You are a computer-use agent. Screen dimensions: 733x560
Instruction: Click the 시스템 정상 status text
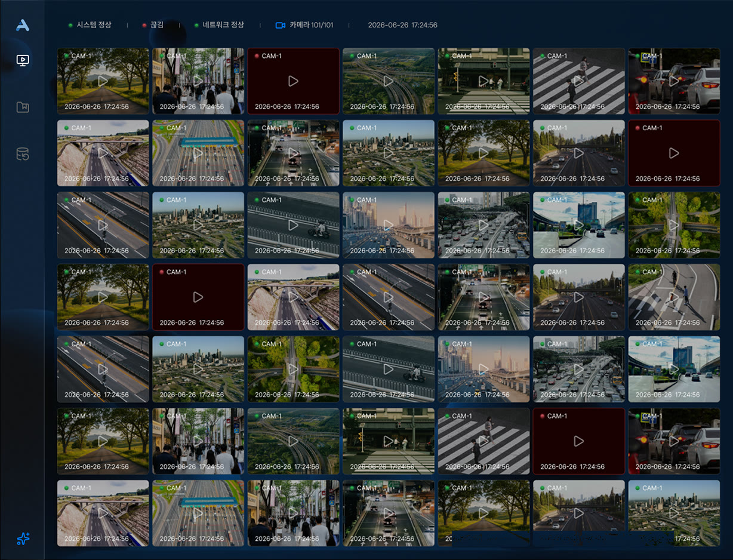[94, 25]
